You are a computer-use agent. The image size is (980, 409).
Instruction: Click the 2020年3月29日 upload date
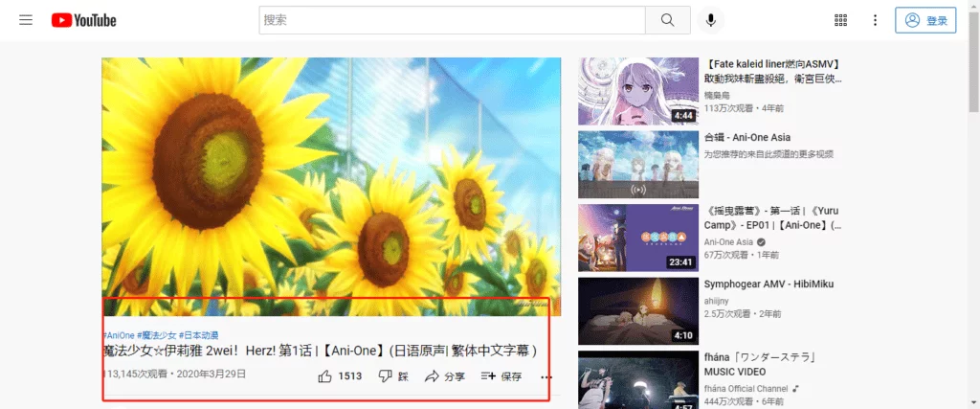coord(212,374)
